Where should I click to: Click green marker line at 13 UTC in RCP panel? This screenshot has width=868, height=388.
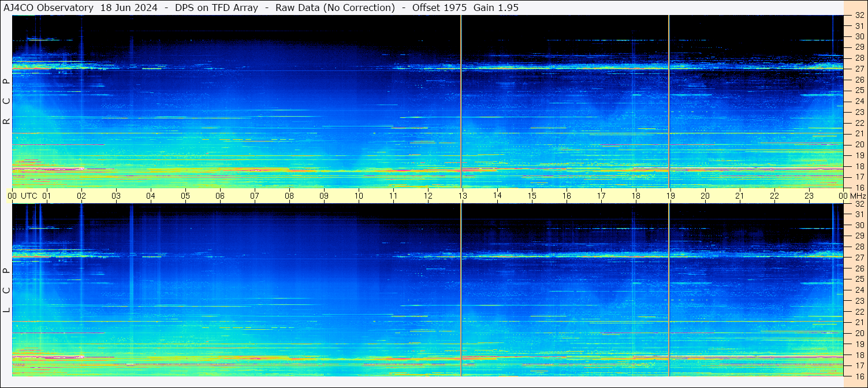(461, 102)
